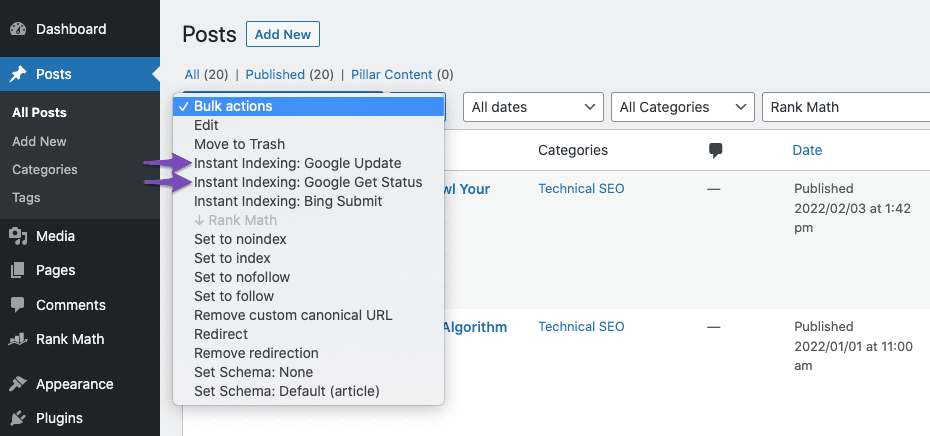Click the Pages icon in sidebar
This screenshot has width=930, height=436.
click(18, 270)
